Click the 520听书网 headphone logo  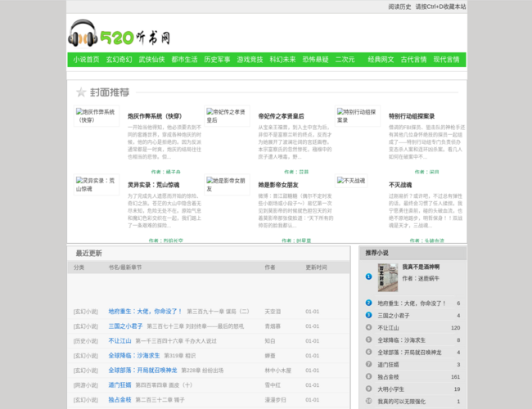coord(119,34)
